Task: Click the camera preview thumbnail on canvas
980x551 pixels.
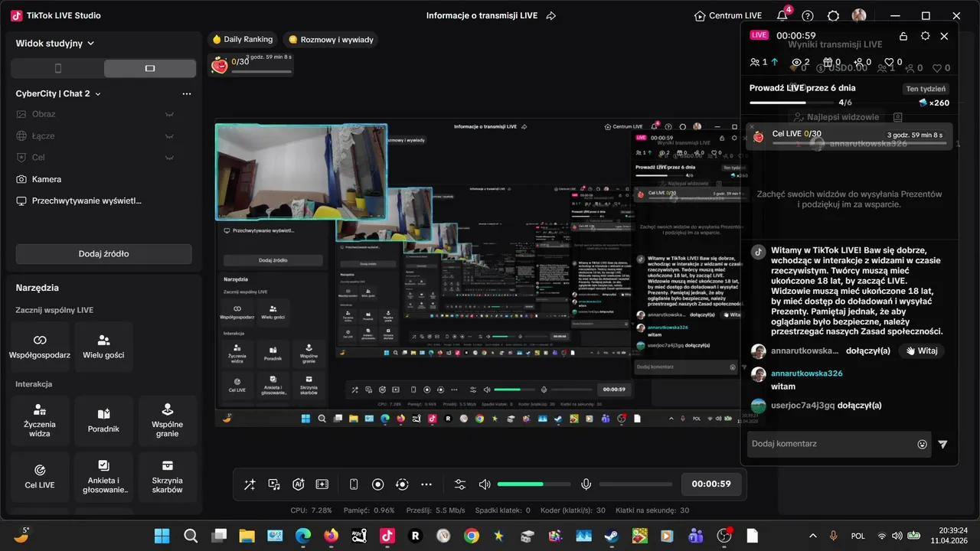Action: [x=301, y=172]
